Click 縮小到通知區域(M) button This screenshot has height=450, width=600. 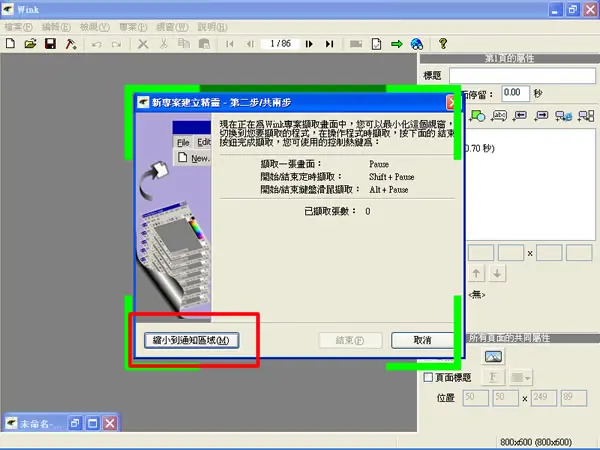[192, 340]
